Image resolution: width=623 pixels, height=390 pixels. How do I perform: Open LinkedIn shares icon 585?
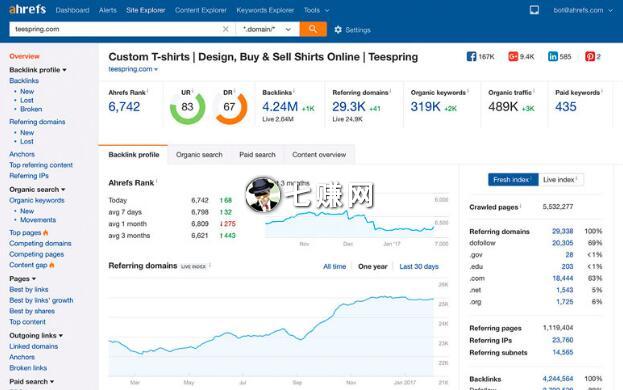[553, 56]
